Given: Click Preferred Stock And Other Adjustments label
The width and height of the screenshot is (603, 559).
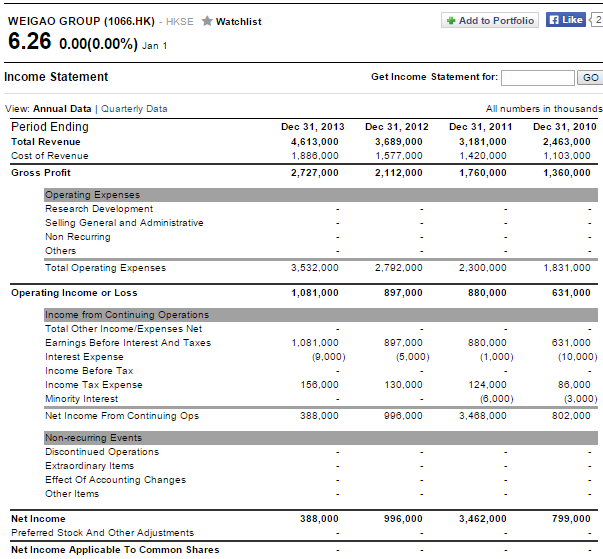Looking at the screenshot, I should tap(102, 533).
